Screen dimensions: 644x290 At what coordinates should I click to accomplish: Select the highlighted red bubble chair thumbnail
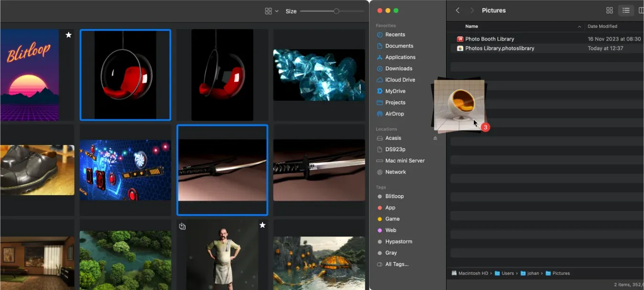point(125,75)
